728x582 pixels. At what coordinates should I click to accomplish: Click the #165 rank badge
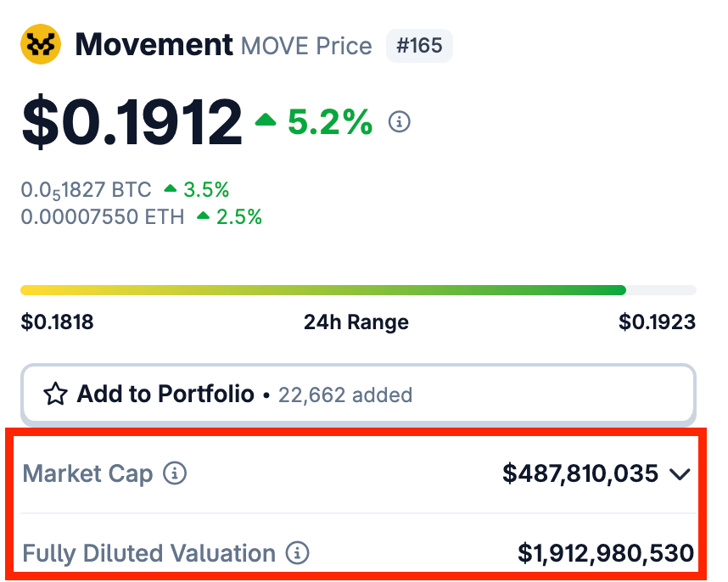pos(419,46)
